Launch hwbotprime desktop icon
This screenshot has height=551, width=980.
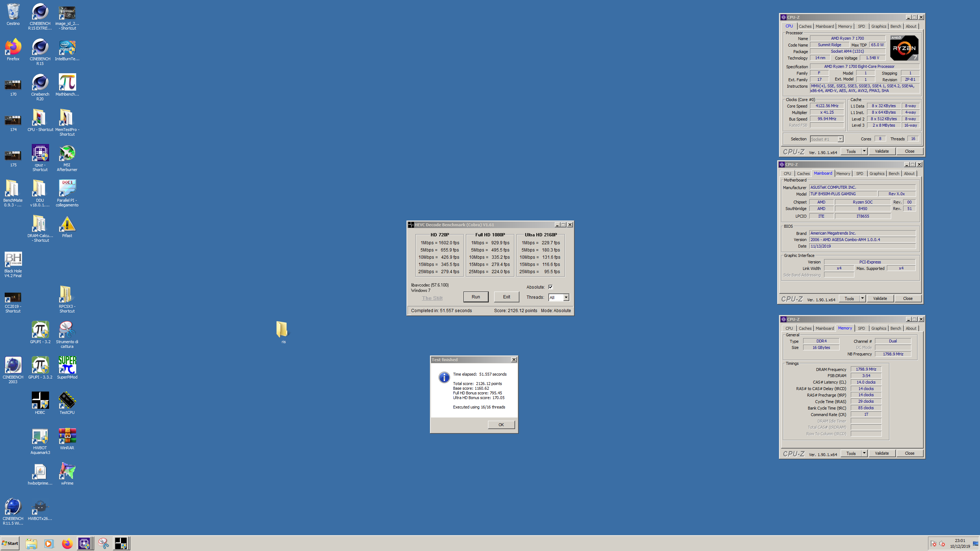pos(40,474)
